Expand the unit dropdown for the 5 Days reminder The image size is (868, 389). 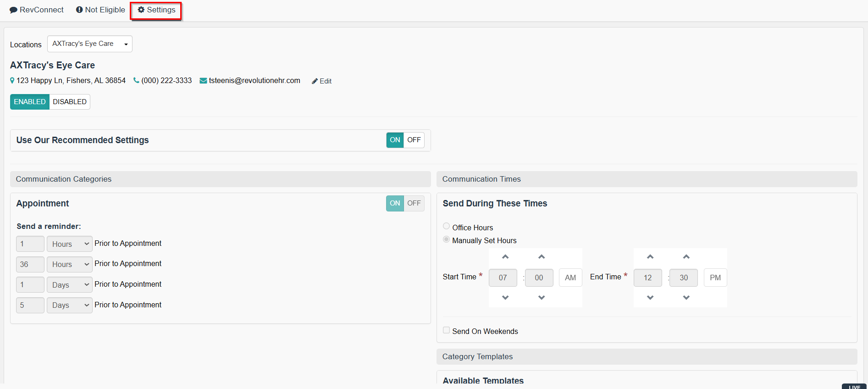[70, 305]
